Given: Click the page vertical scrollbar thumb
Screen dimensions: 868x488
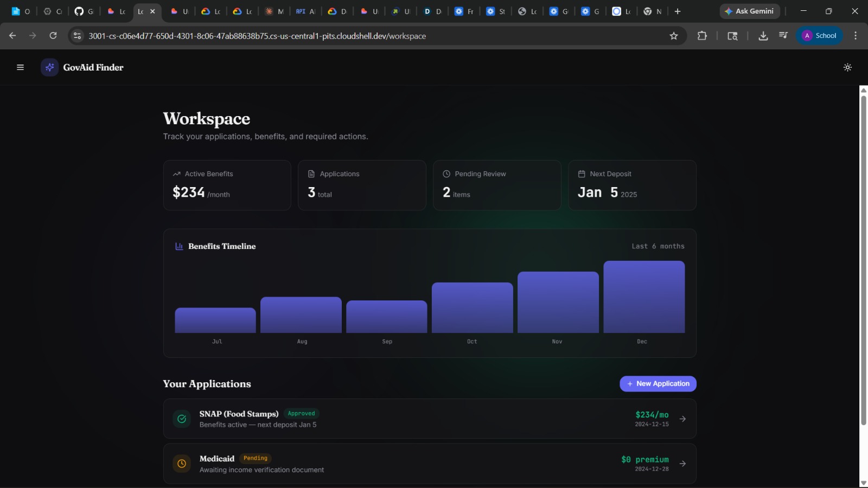Looking at the screenshot, I should coord(864,261).
